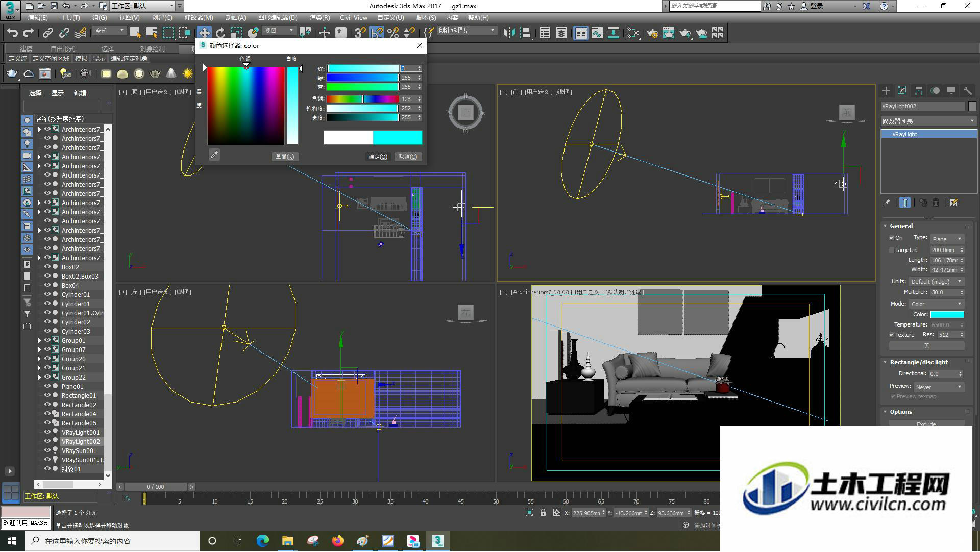This screenshot has height=552, width=980.
Task: Open the named selection sets dropdown
Action: 467,31
